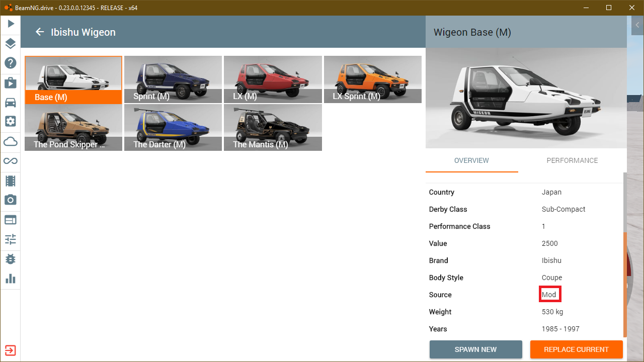Click the details panel vertical scrollbar
The width and height of the screenshot is (644, 362).
click(625, 285)
